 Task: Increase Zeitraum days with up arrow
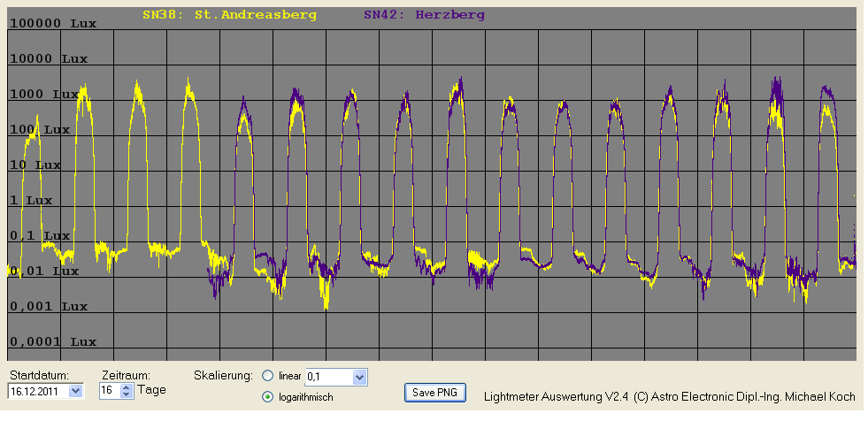(x=126, y=387)
